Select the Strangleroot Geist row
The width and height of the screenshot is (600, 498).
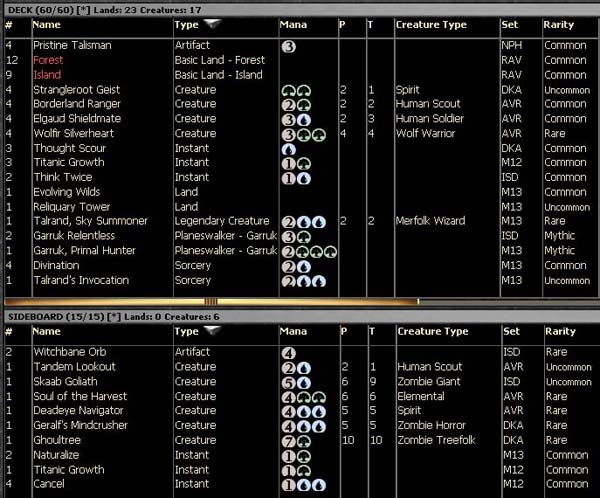(300, 90)
